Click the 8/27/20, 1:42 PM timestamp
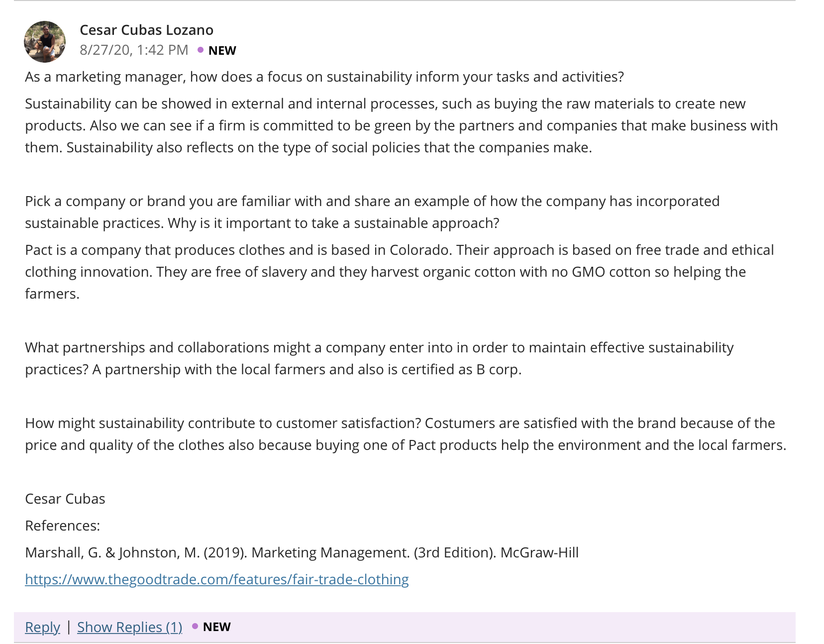The image size is (824, 644). (134, 50)
